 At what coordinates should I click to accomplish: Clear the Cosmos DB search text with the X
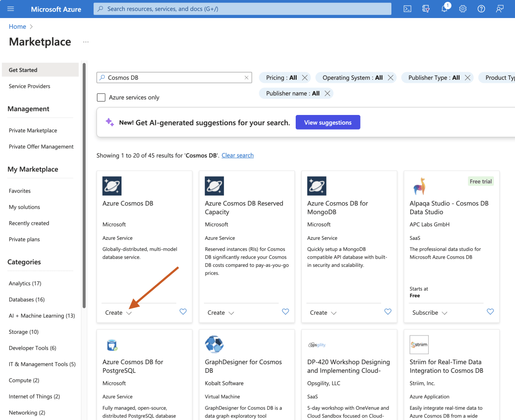(246, 78)
